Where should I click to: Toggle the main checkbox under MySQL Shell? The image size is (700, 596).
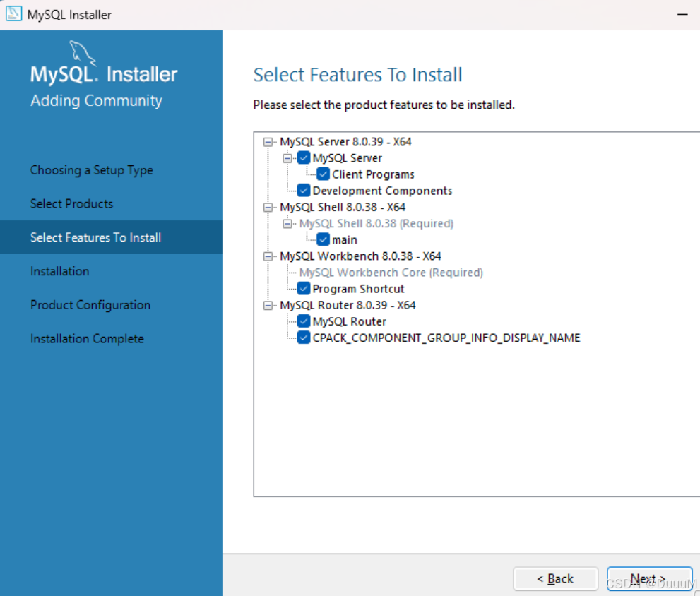(323, 239)
